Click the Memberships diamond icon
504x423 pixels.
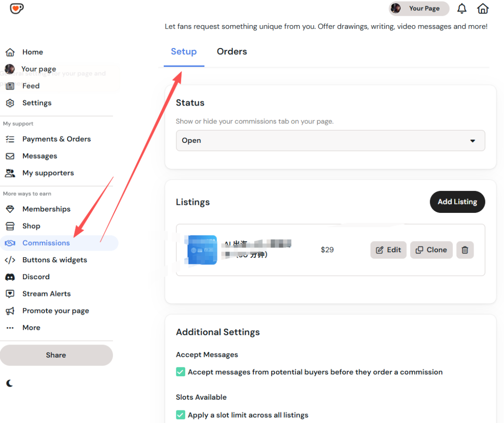pyautogui.click(x=10, y=209)
